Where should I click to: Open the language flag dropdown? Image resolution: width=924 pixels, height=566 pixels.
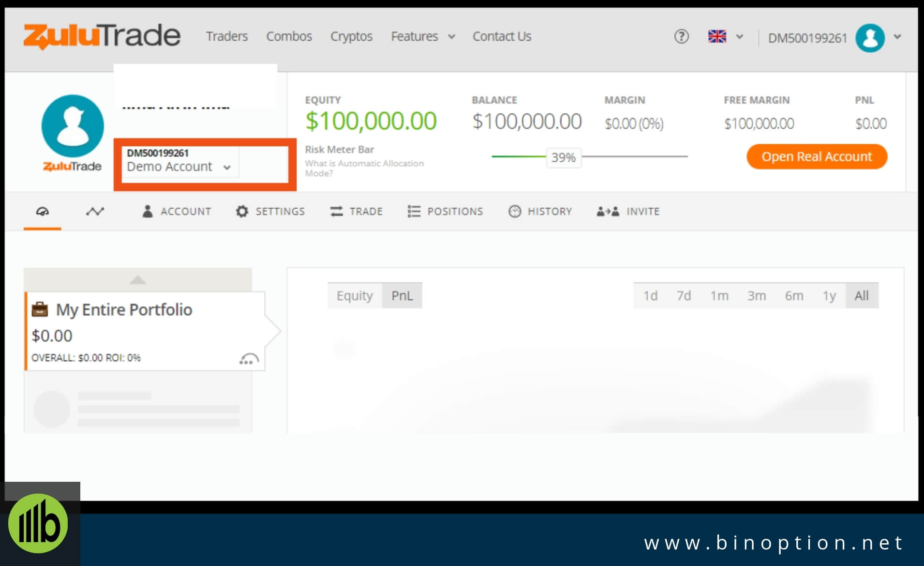pyautogui.click(x=725, y=37)
